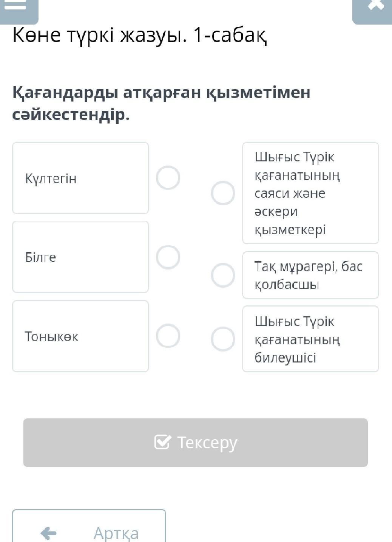Click the checkmark icon in Тексеру
392x542 pixels.
point(162,442)
